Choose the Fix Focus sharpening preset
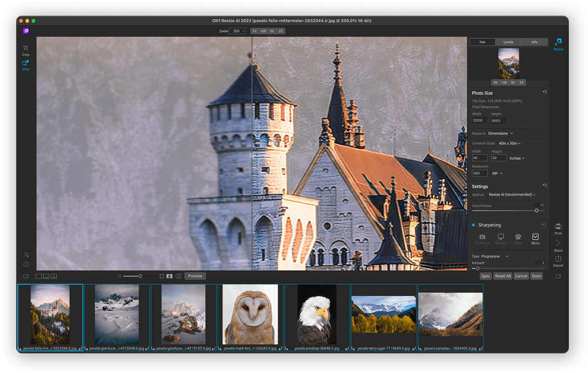Screen dimensions: 588x373 point(482,237)
